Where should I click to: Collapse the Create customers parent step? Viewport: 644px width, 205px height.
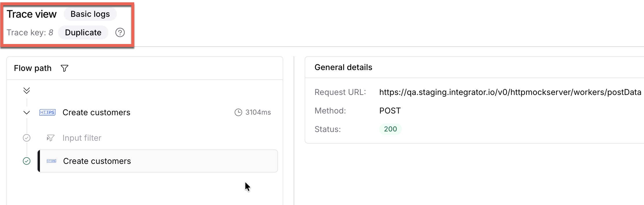27,112
